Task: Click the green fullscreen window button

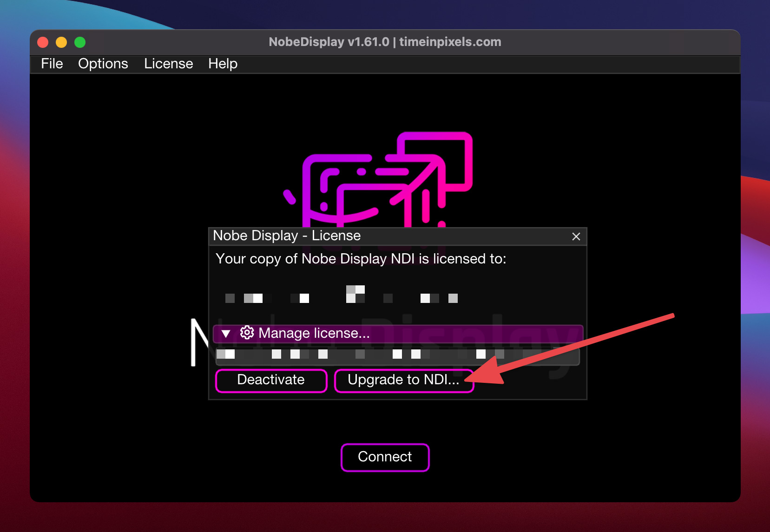Action: pyautogui.click(x=80, y=42)
